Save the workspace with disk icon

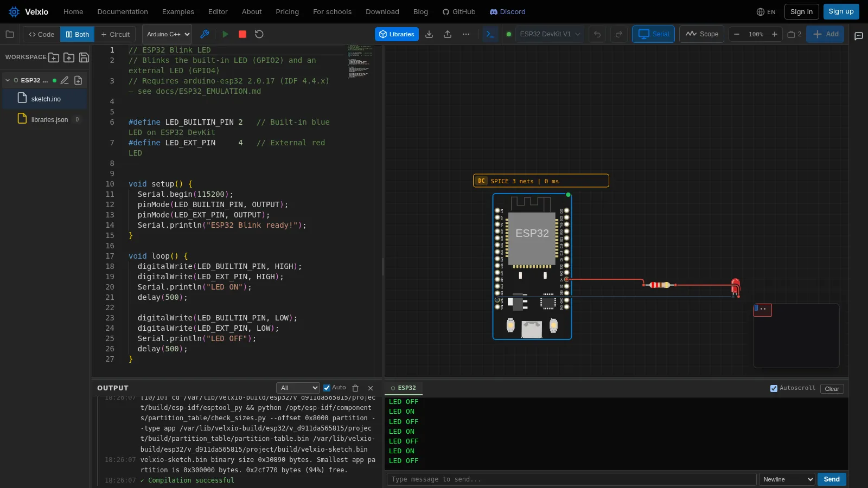pyautogui.click(x=84, y=57)
